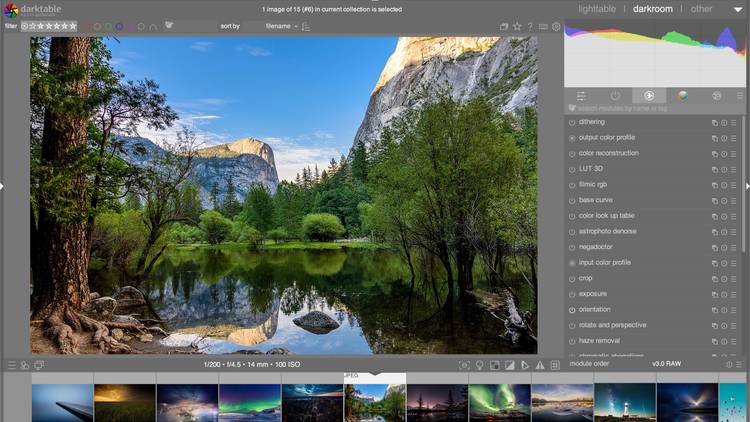Viewport: 750px width, 422px height.
Task: Open the other views tab
Action: click(x=701, y=9)
